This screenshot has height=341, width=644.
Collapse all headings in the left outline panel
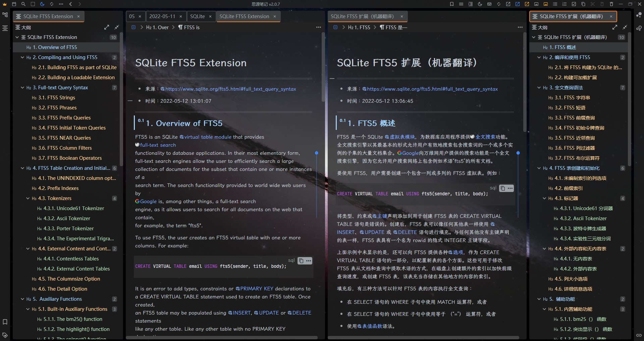117,27
